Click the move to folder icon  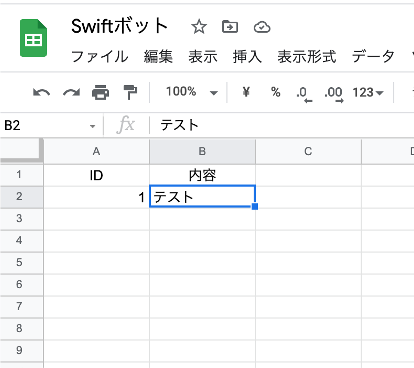pos(230,27)
